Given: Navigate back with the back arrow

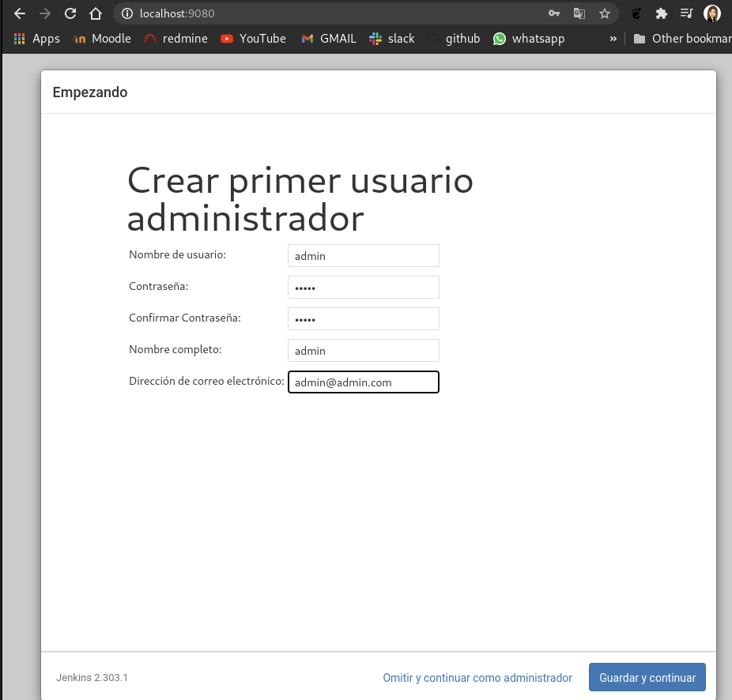Looking at the screenshot, I should 19,13.
